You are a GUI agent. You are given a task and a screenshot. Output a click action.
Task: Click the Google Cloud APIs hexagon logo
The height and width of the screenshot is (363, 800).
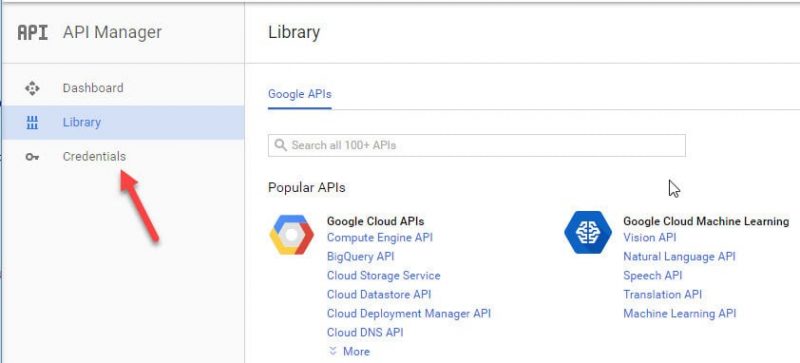pos(291,234)
